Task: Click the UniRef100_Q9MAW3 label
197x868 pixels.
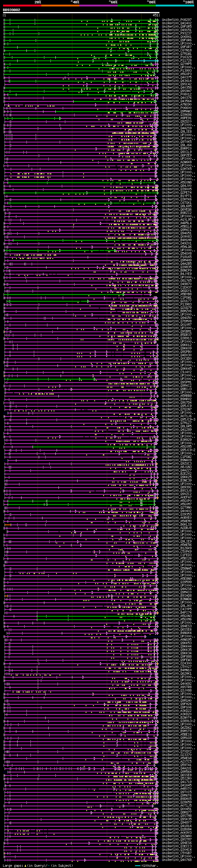Action: click(x=177, y=111)
